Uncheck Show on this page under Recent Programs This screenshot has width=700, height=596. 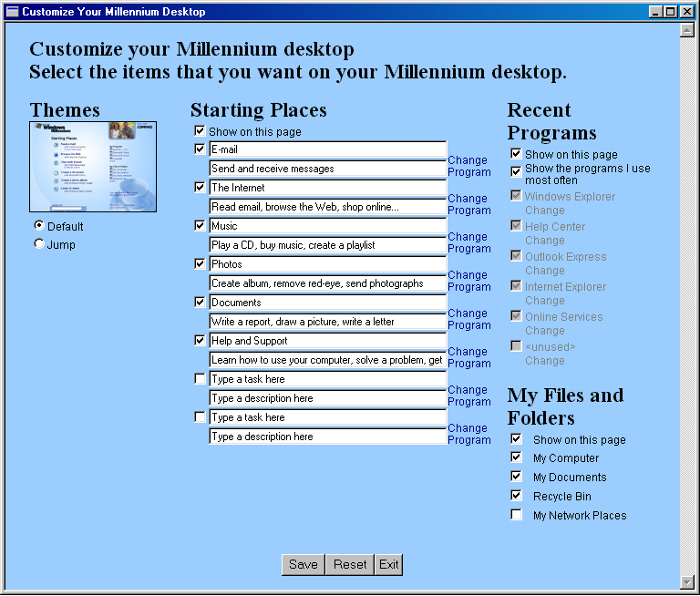click(x=516, y=154)
